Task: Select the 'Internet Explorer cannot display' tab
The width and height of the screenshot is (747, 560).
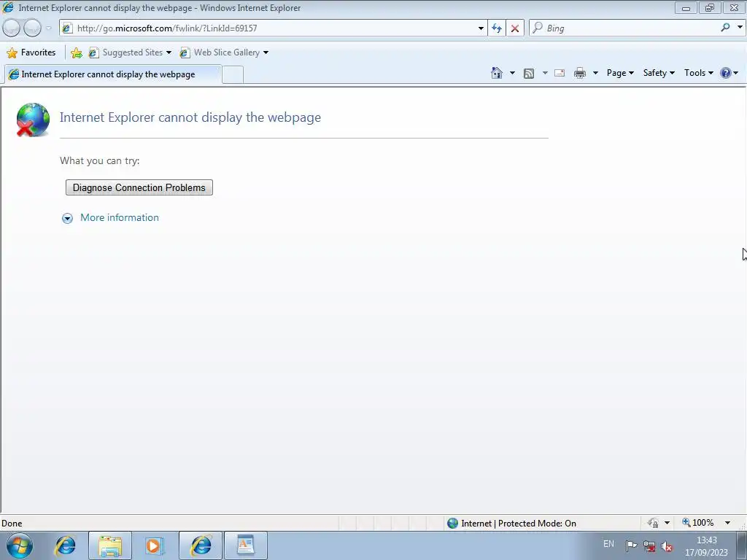Action: [112, 74]
